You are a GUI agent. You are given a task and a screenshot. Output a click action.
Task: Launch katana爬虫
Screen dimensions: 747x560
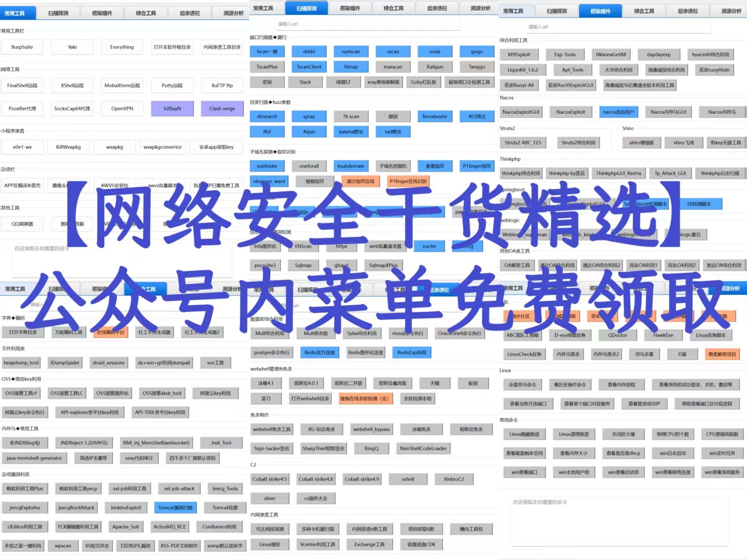pos(351,132)
